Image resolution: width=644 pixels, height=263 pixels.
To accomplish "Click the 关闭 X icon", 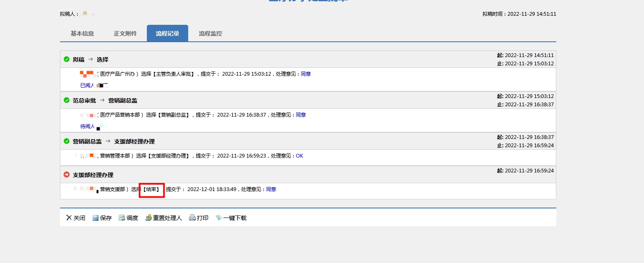I will point(69,218).
